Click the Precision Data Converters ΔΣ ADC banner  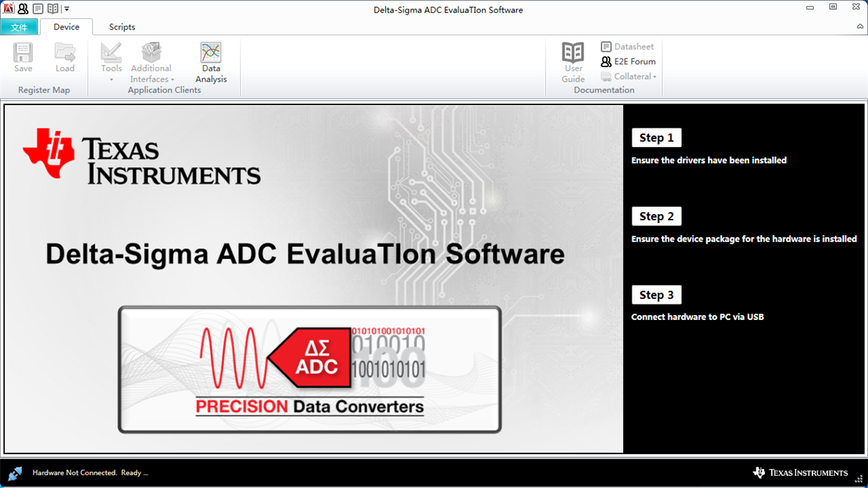(310, 369)
